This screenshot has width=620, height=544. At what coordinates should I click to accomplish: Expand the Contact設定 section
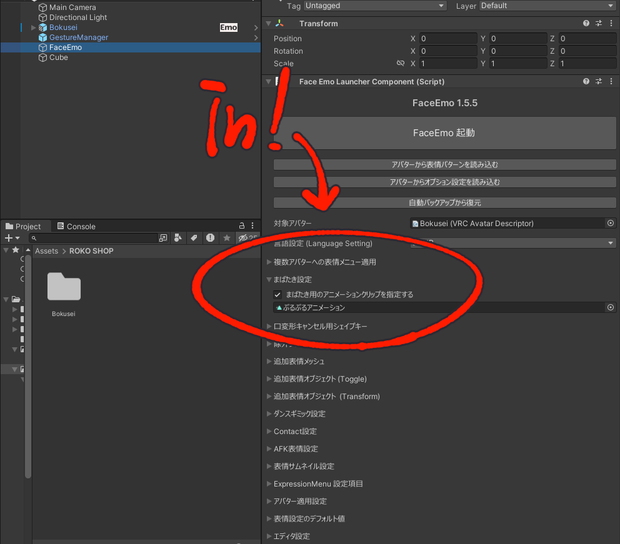295,431
